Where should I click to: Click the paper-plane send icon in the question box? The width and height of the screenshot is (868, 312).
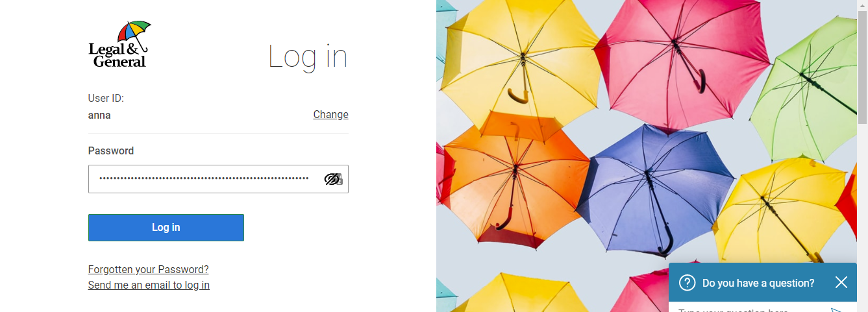tap(836, 310)
